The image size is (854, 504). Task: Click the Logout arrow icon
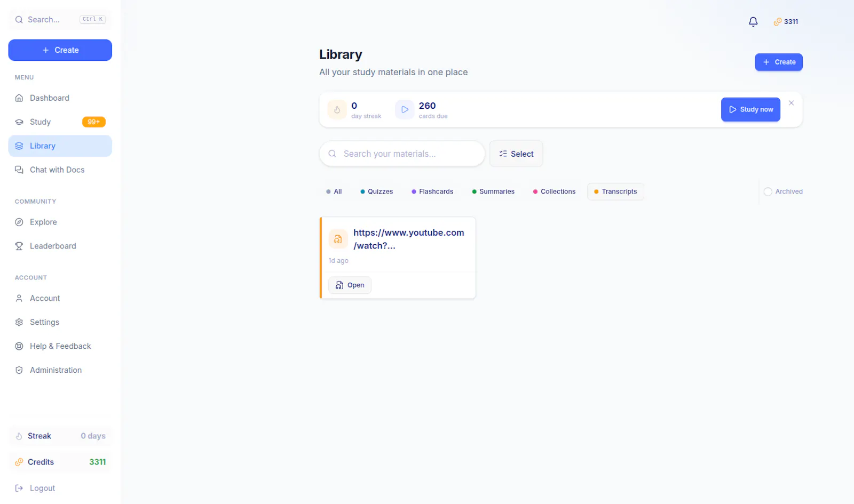click(x=19, y=489)
